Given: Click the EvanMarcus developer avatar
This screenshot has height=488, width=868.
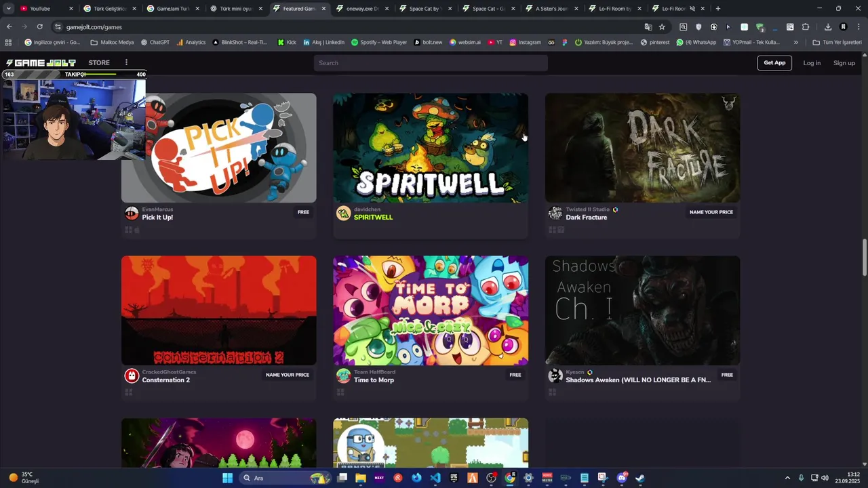Looking at the screenshot, I should pos(132,213).
